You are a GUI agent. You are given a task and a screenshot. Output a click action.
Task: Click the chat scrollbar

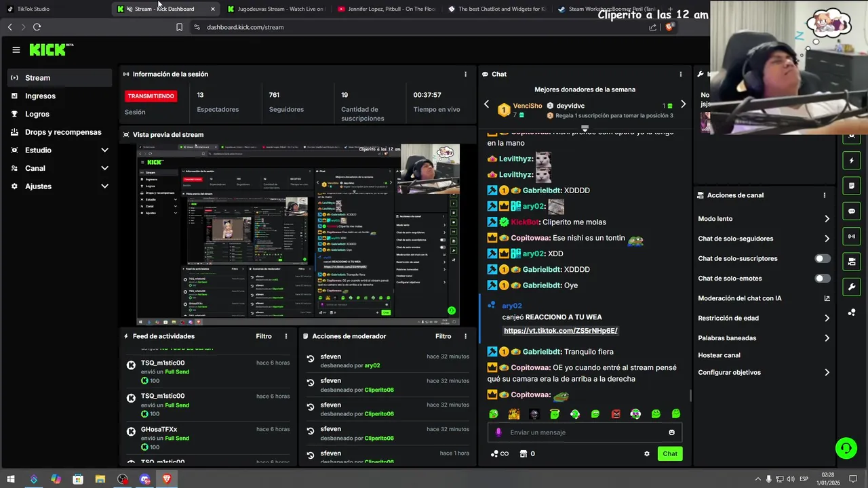[690, 394]
